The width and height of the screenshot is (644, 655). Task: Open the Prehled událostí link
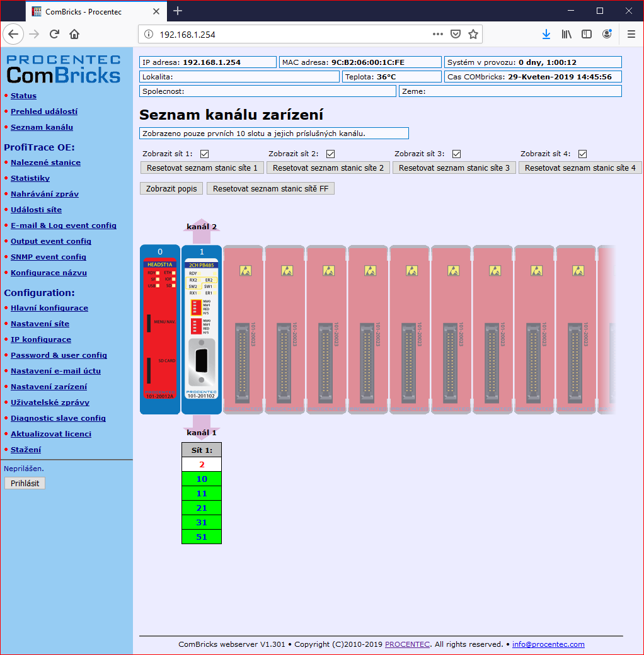point(44,111)
